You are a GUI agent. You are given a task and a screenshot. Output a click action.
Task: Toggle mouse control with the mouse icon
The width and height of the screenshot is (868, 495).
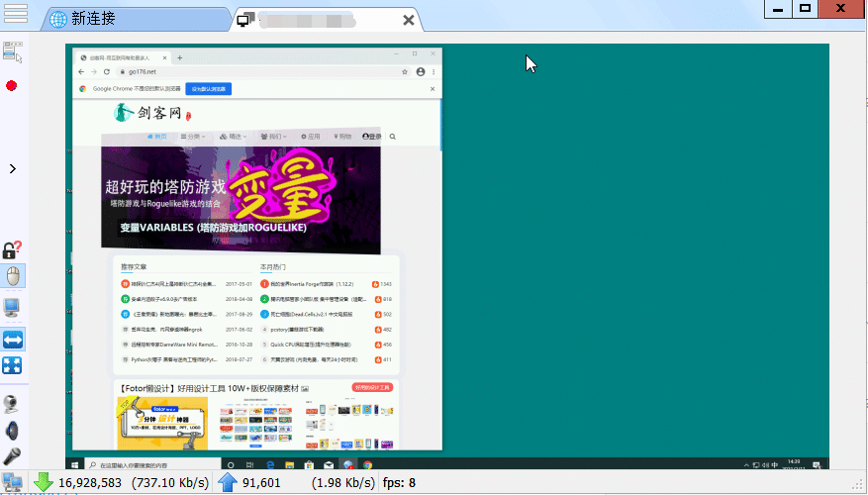pos(13,276)
